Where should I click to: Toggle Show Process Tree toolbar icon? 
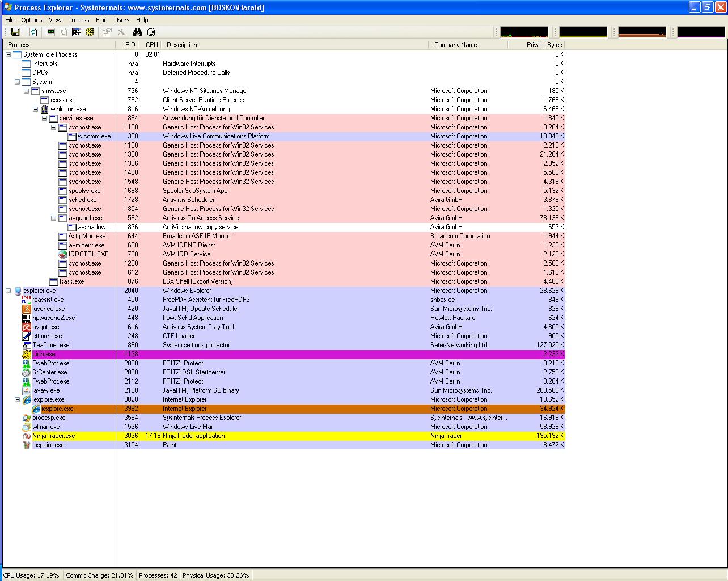[64, 32]
